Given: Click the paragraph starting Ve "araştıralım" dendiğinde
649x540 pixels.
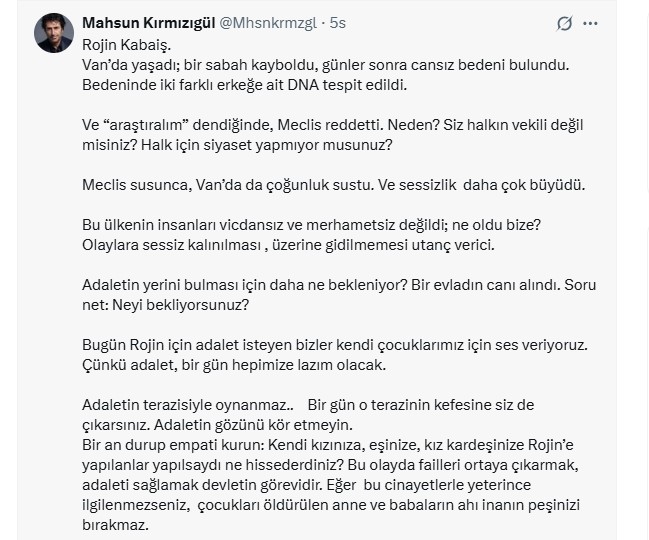Looking at the screenshot, I should tap(332, 125).
